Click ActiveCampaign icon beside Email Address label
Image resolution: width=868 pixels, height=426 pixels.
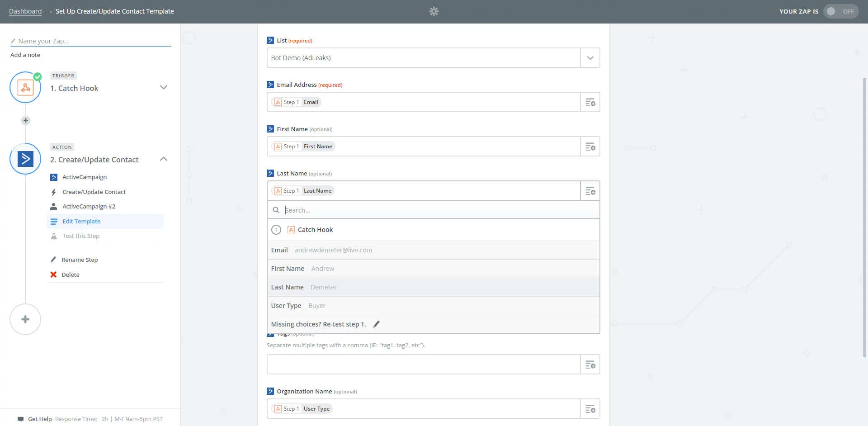tap(270, 85)
